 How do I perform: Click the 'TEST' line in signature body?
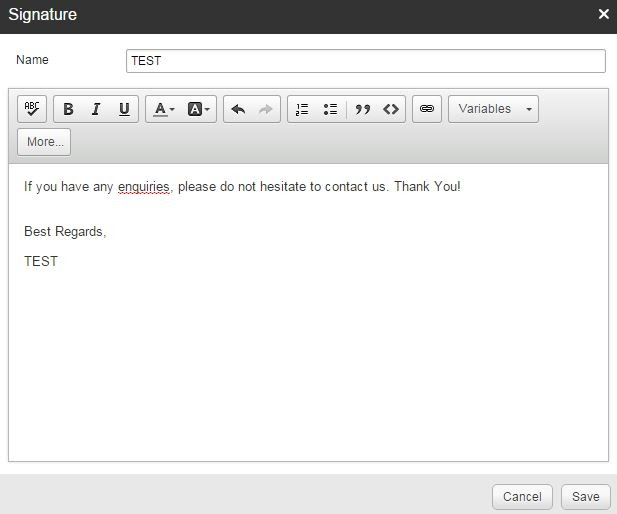tap(41, 261)
